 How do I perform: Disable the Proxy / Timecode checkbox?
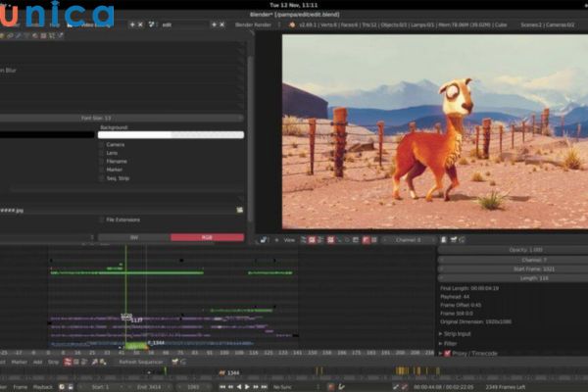(448, 354)
